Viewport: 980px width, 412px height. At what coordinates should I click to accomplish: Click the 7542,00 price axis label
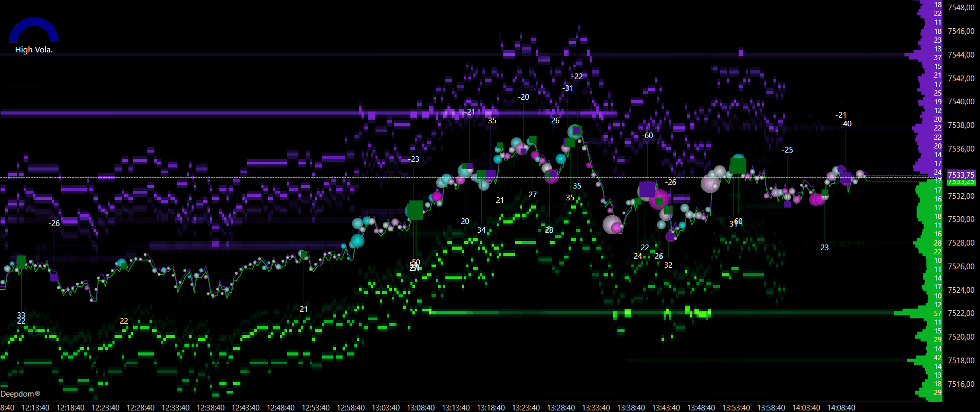pyautogui.click(x=961, y=79)
